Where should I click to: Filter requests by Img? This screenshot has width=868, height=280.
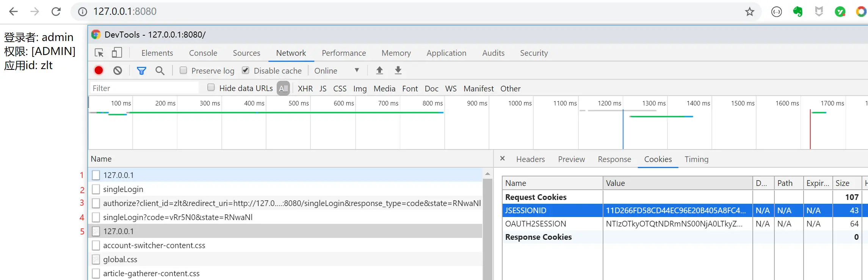click(360, 88)
